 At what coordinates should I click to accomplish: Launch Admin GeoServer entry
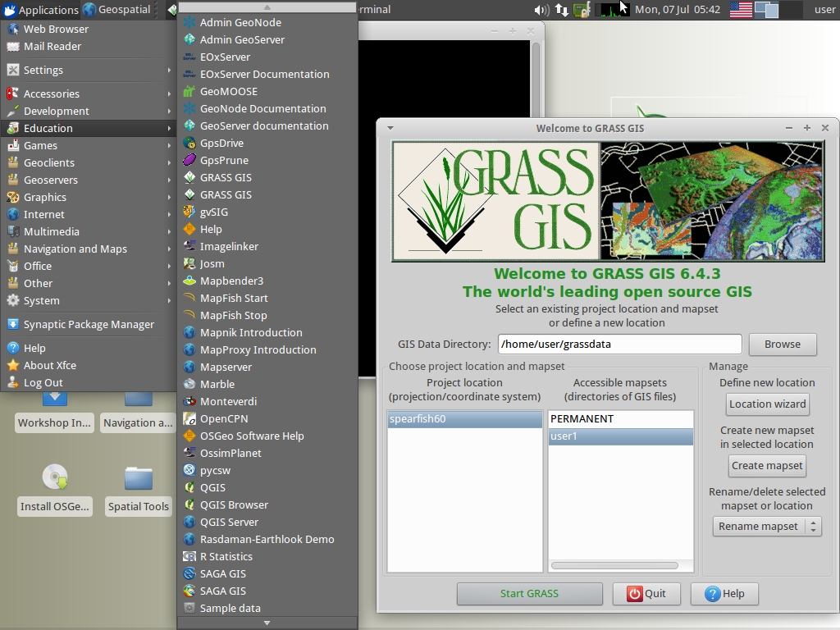[267, 39]
